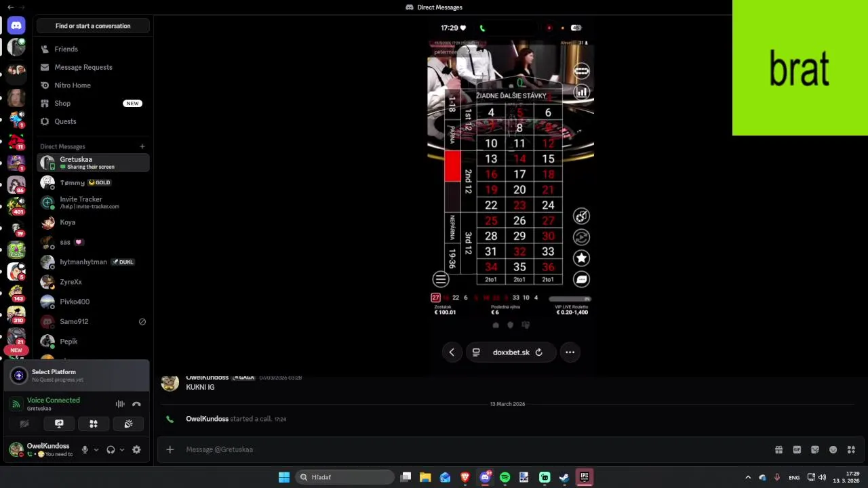
Task: Click number 17 on roulette table
Action: [x=519, y=174]
